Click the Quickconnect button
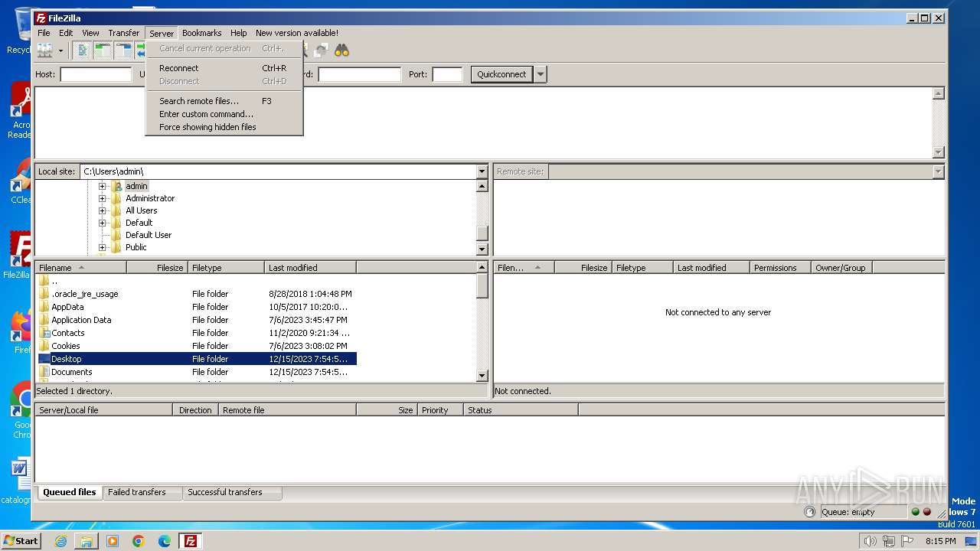The image size is (980, 551). 501,74
